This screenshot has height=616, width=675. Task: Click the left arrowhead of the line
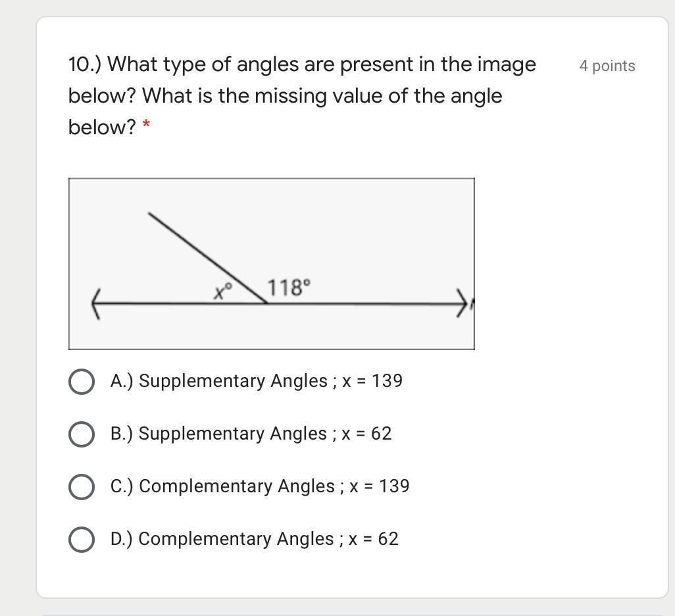point(96,303)
